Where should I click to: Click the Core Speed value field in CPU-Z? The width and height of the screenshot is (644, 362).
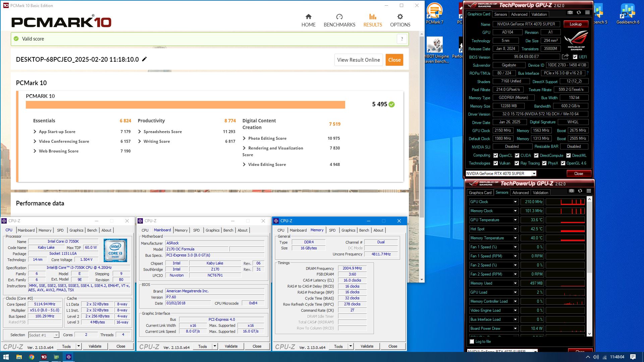[x=45, y=304]
